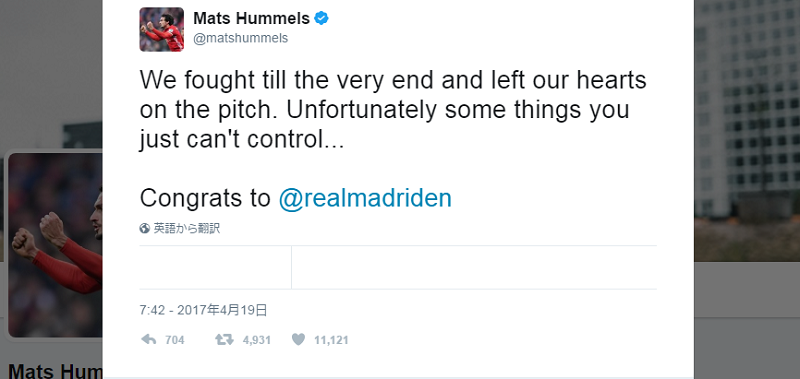Click the large background profile photo on the left
The image size is (800, 379).
tap(55, 245)
